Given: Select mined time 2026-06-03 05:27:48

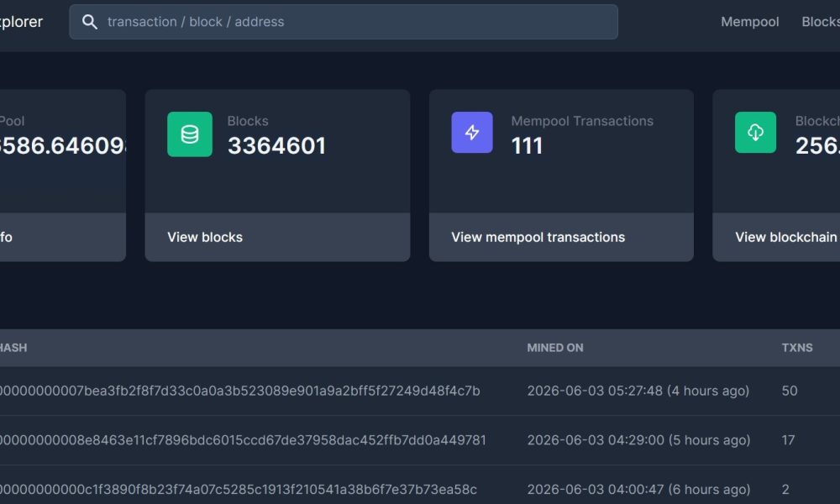Looking at the screenshot, I should click(638, 391).
